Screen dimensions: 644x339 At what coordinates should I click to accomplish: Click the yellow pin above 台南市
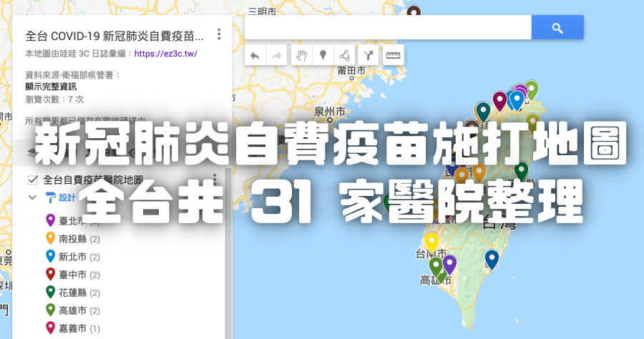pos(431,242)
